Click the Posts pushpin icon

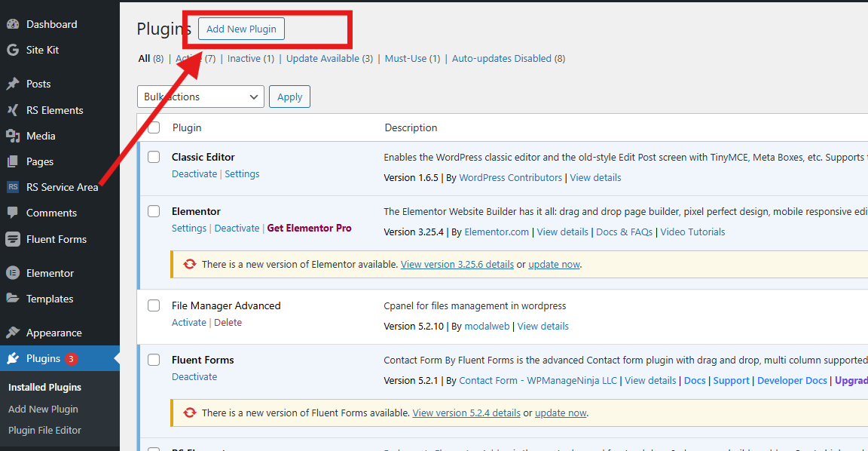pos(13,84)
